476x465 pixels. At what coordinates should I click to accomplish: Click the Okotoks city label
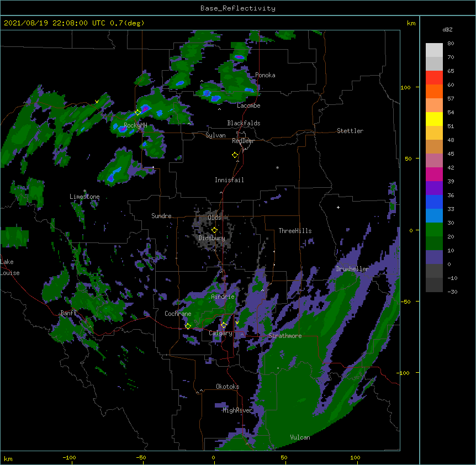[228, 387]
